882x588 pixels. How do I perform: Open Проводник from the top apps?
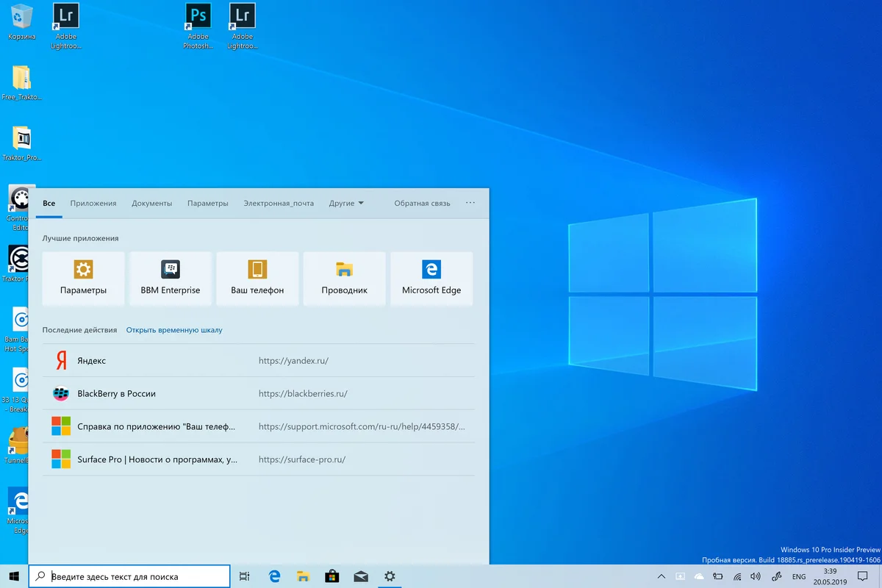click(344, 278)
